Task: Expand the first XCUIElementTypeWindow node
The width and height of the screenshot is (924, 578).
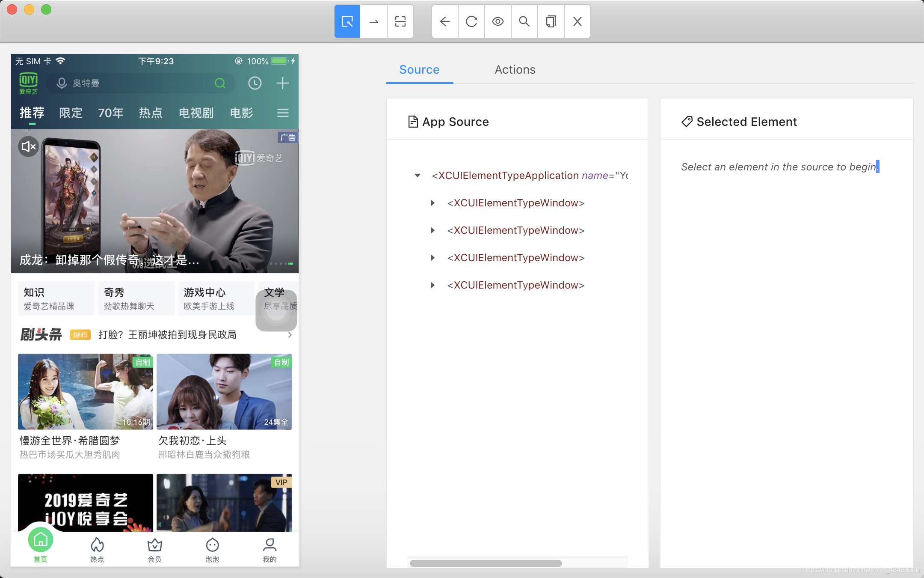Action: pyautogui.click(x=433, y=203)
